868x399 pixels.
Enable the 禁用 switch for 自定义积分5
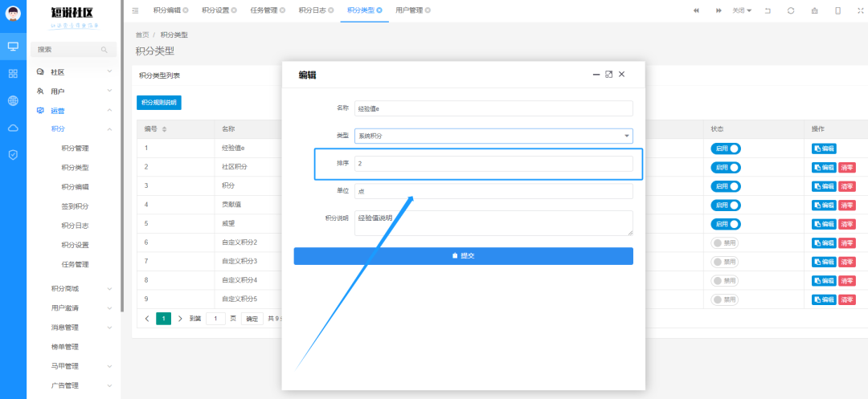(x=725, y=299)
